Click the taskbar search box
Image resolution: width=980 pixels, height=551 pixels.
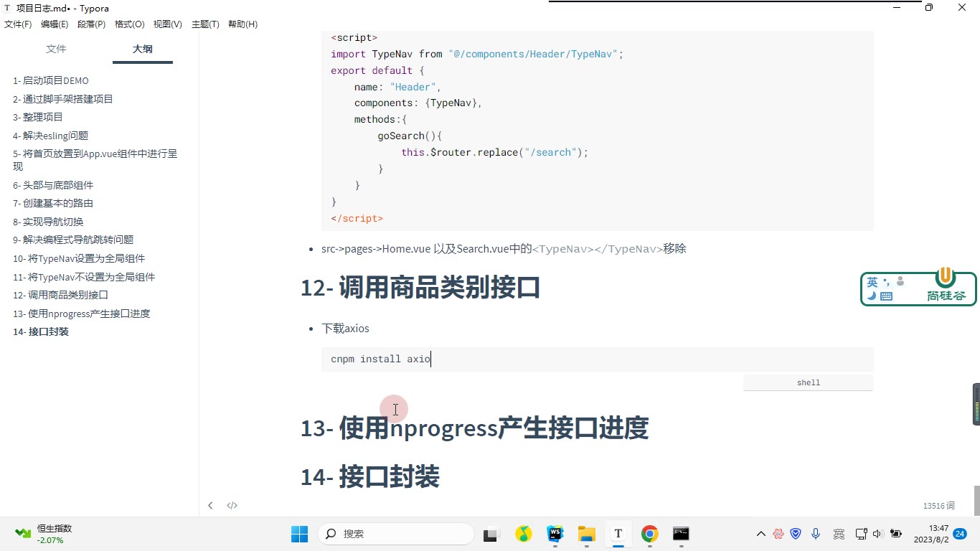[396, 534]
